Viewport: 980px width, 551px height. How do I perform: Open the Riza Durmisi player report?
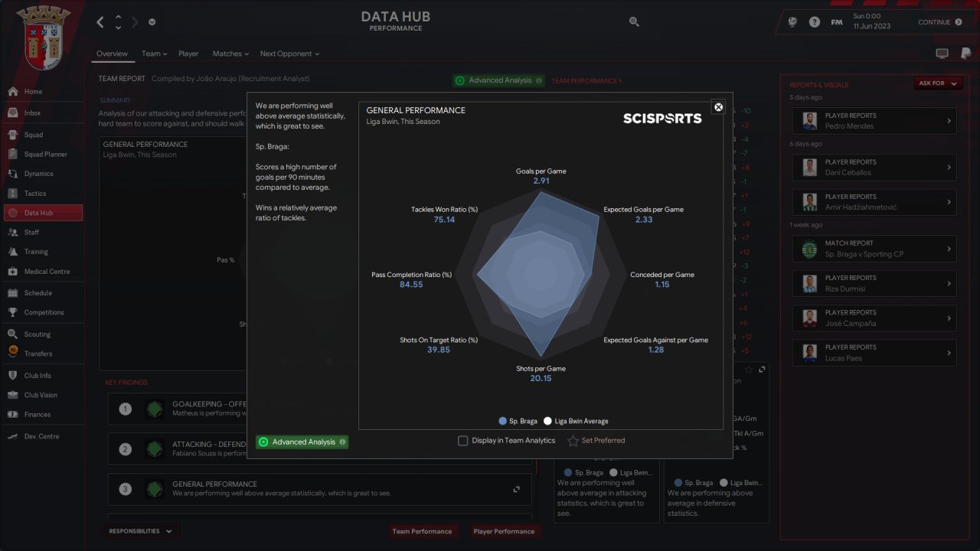pos(874,283)
